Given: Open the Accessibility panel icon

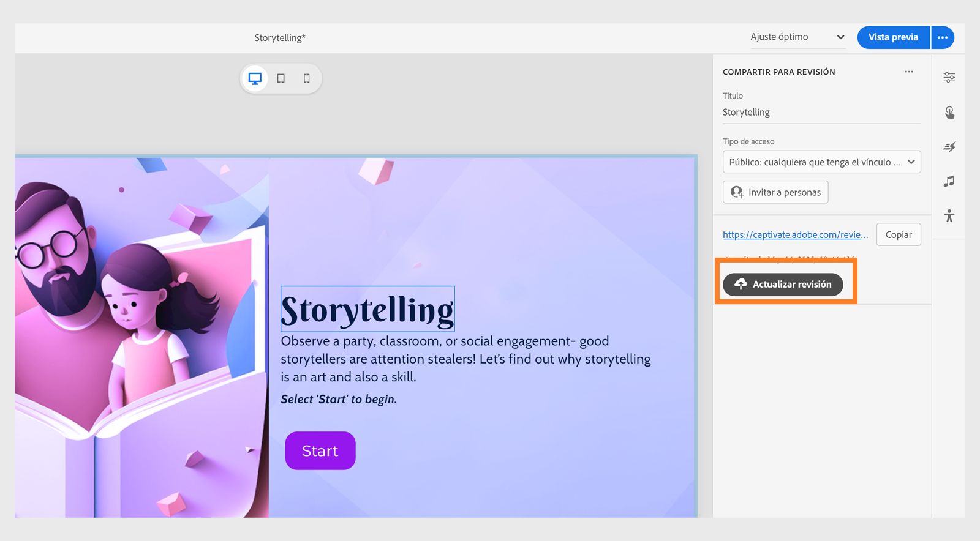Looking at the screenshot, I should click(x=949, y=215).
